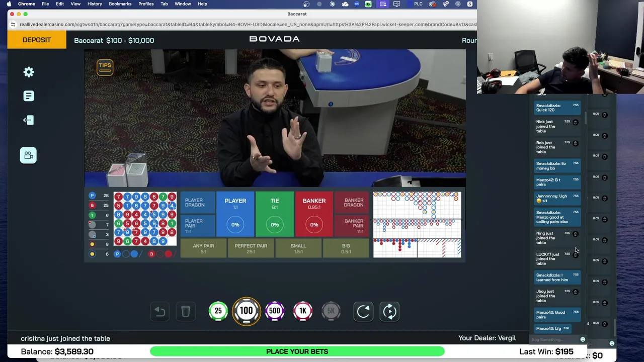Screen dimensions: 644x362
Task: Click the "Balance: $3,589.30" text
Action: point(57,351)
